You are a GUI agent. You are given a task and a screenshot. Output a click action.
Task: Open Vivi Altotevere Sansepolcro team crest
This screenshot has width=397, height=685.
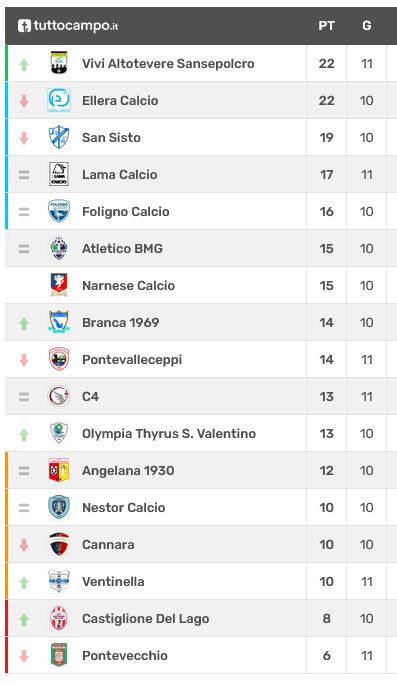pos(59,63)
